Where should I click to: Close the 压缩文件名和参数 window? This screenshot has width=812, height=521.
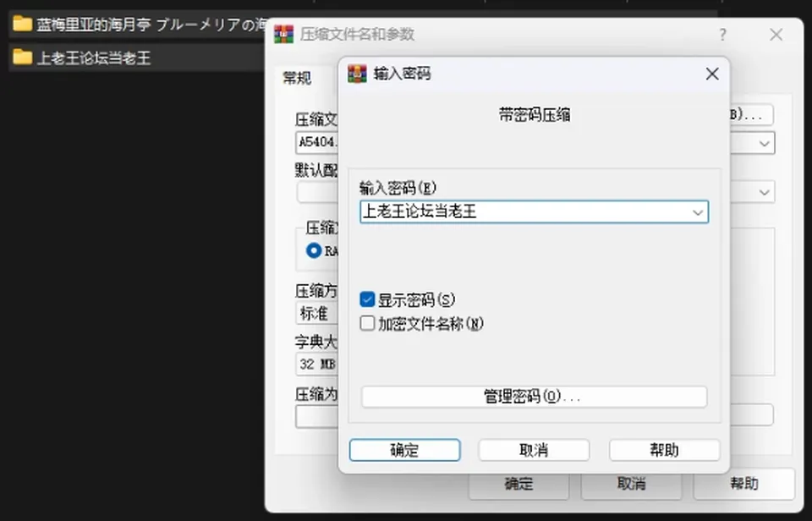click(x=776, y=35)
